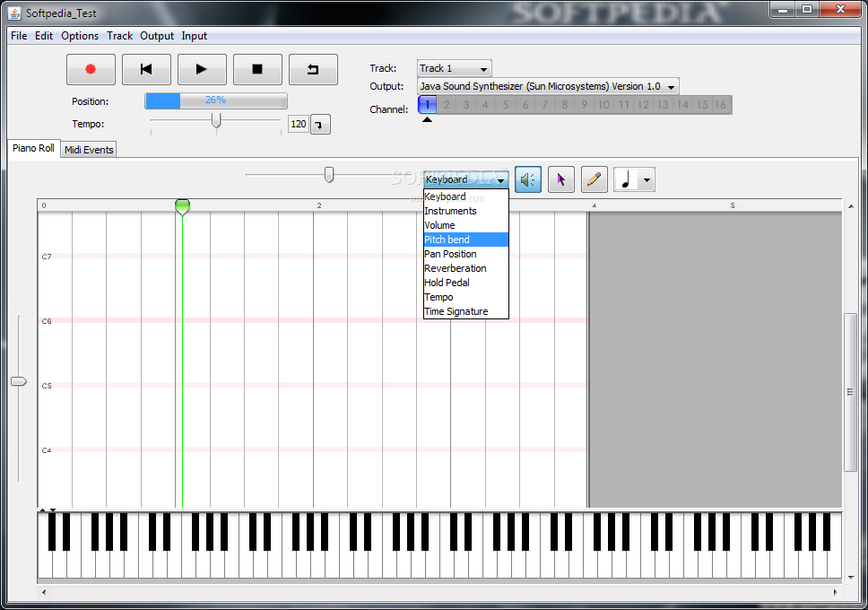Apply tempo with the arrow button beside 120
The width and height of the screenshot is (868, 610).
(x=320, y=125)
